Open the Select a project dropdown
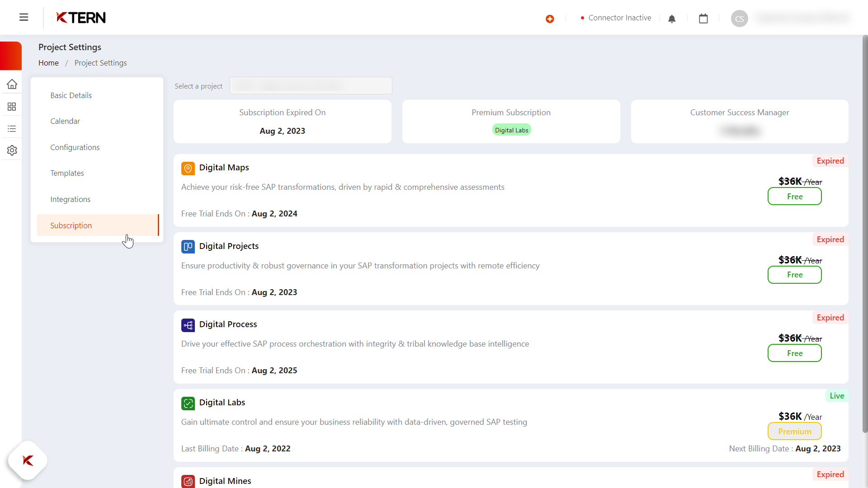 tap(311, 86)
